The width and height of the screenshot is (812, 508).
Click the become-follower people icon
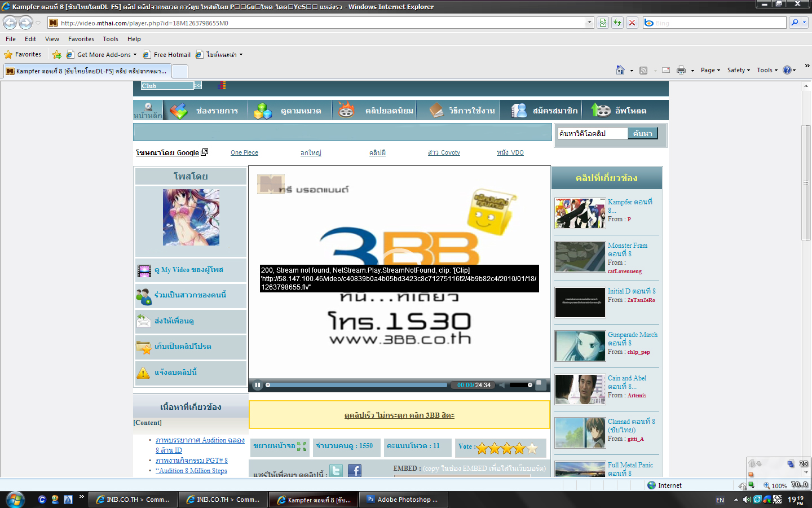(144, 296)
